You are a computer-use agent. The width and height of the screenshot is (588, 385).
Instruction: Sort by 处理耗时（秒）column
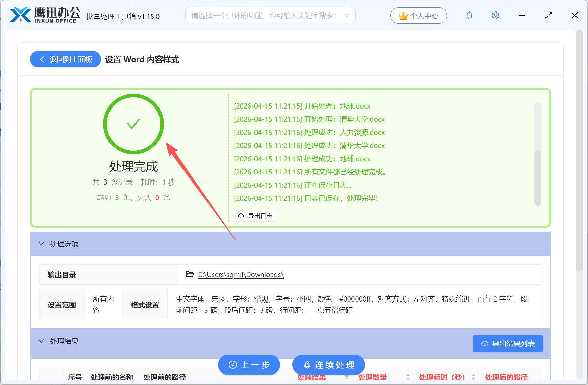[474, 377]
